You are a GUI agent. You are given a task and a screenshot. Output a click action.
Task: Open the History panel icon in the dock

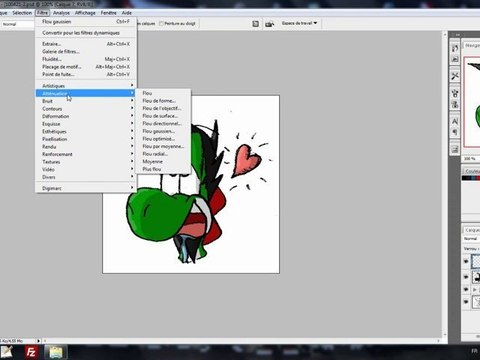tap(455, 48)
